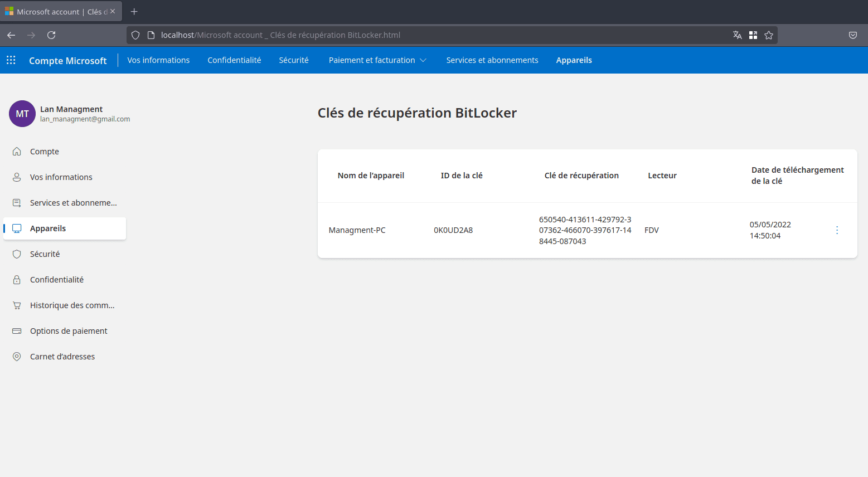This screenshot has width=868, height=477.
Task: Close the Microsoft account browser tab
Action: (113, 12)
